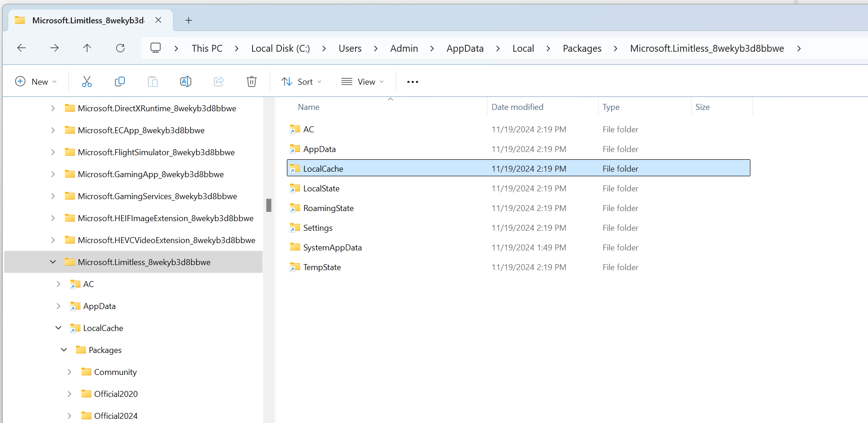Go up one directory level

click(x=87, y=48)
